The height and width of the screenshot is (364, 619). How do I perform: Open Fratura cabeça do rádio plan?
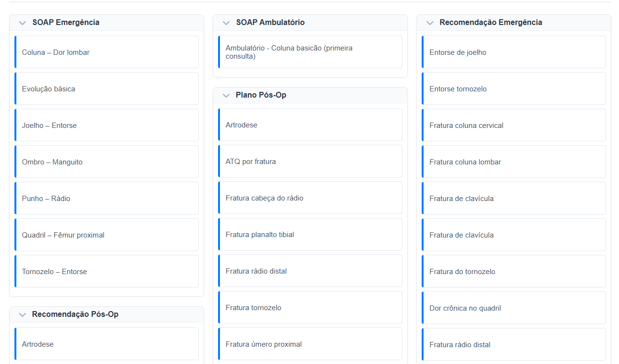click(310, 198)
